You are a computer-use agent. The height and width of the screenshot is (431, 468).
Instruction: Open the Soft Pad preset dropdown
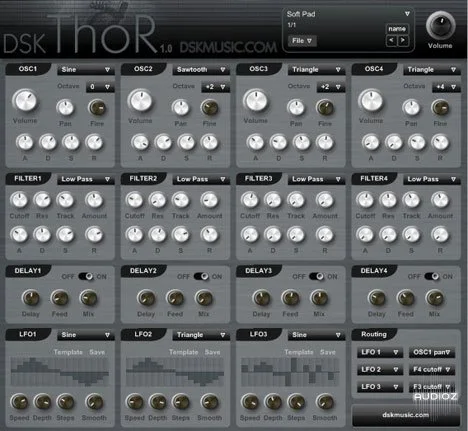click(x=348, y=14)
